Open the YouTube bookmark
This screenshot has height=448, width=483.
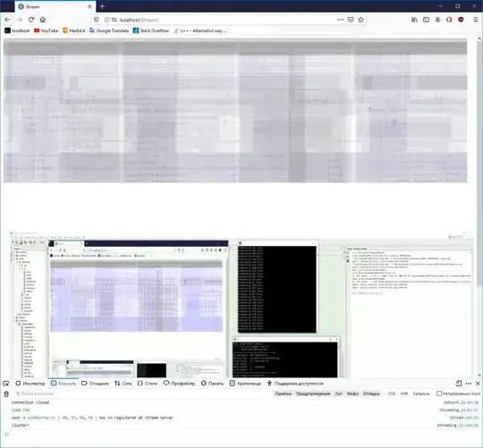(46, 30)
